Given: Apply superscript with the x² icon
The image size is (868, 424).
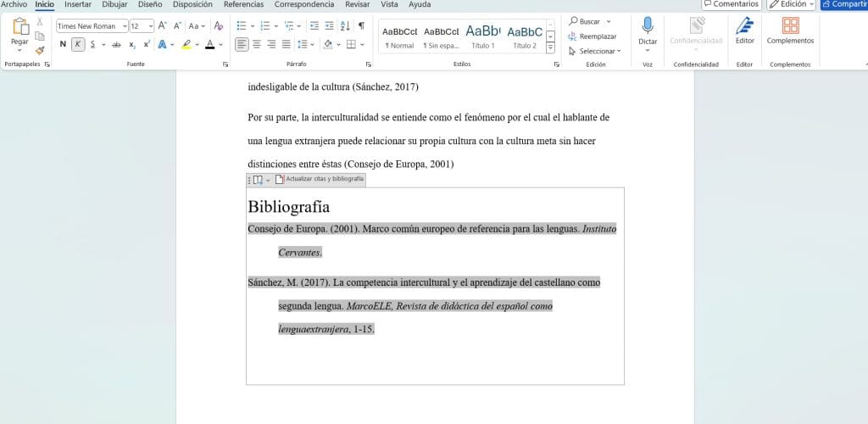Looking at the screenshot, I should [147, 44].
